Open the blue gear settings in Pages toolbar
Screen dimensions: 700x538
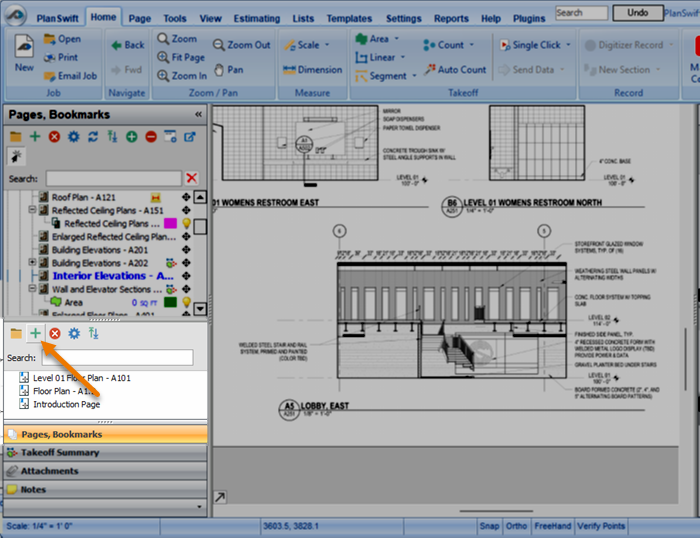(x=74, y=137)
